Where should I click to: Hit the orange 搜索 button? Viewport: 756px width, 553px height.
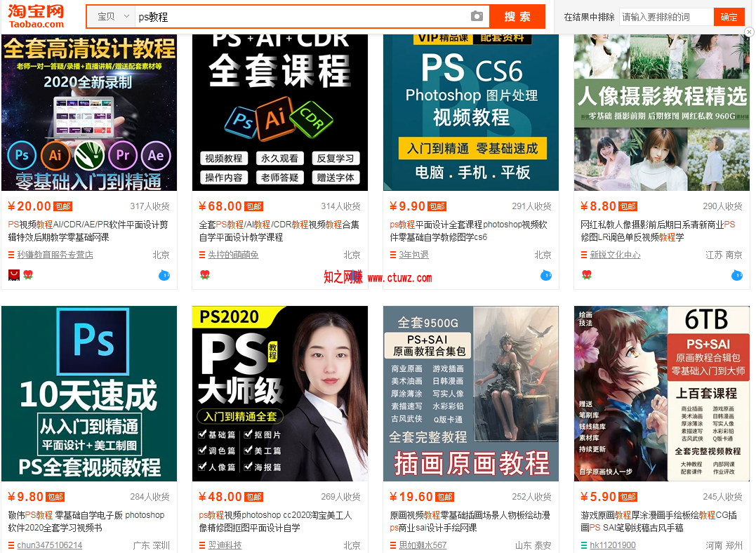click(x=517, y=16)
